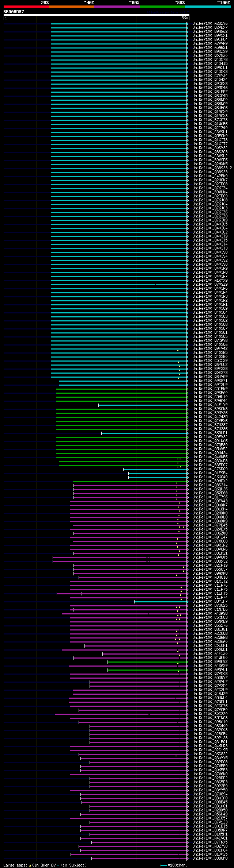This screenshot has width=234, height=868.
Task: Click the green ~80% identity legend segment
Action: click(x=162, y=7)
